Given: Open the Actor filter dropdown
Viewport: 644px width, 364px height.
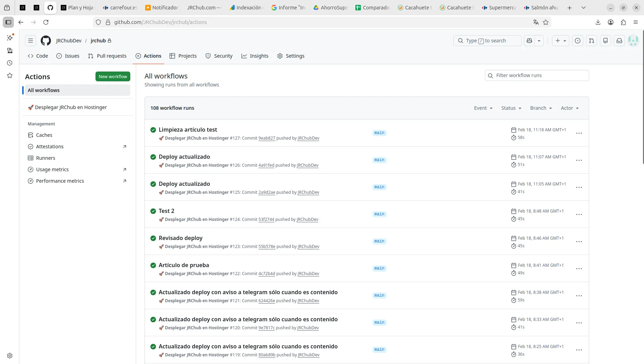Looking at the screenshot, I should point(570,108).
